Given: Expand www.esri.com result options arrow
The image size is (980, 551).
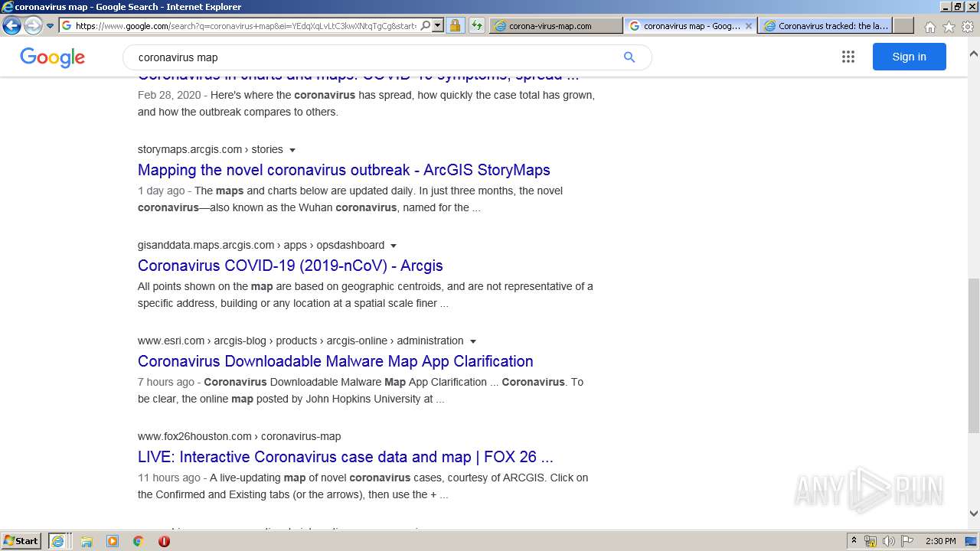Looking at the screenshot, I should [x=472, y=341].
